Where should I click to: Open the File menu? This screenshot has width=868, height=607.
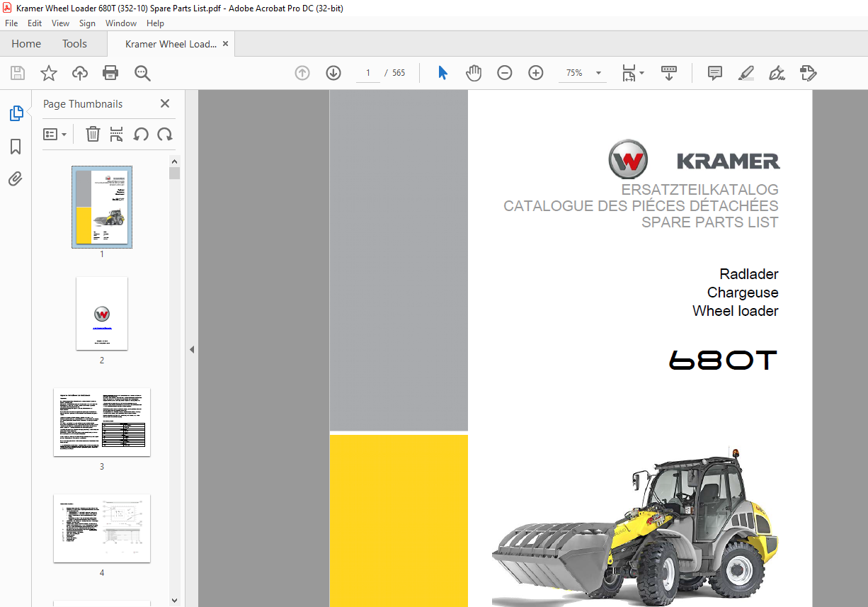[11, 23]
